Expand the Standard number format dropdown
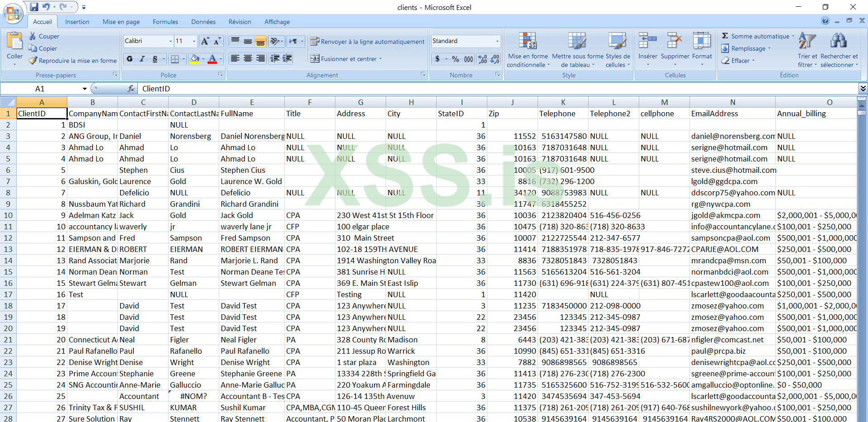The image size is (868, 422). (x=497, y=41)
